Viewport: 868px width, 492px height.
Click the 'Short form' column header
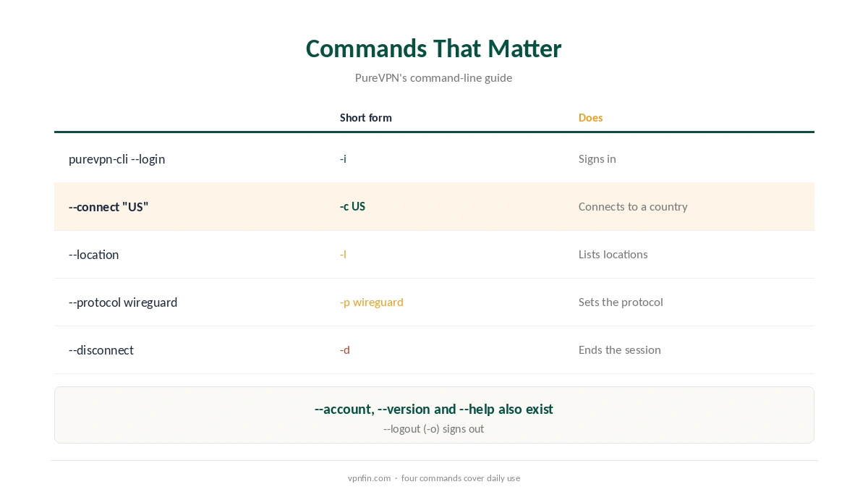point(366,117)
